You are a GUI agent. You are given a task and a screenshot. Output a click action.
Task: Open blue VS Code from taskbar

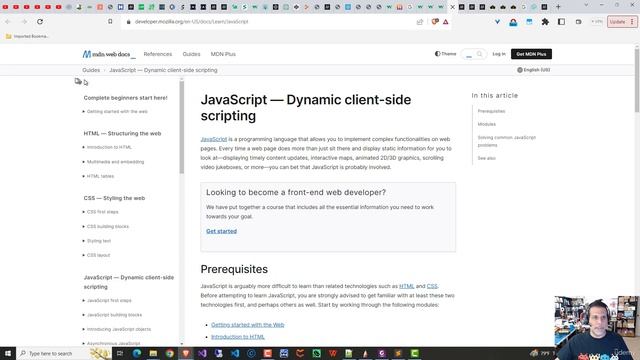tap(235, 353)
